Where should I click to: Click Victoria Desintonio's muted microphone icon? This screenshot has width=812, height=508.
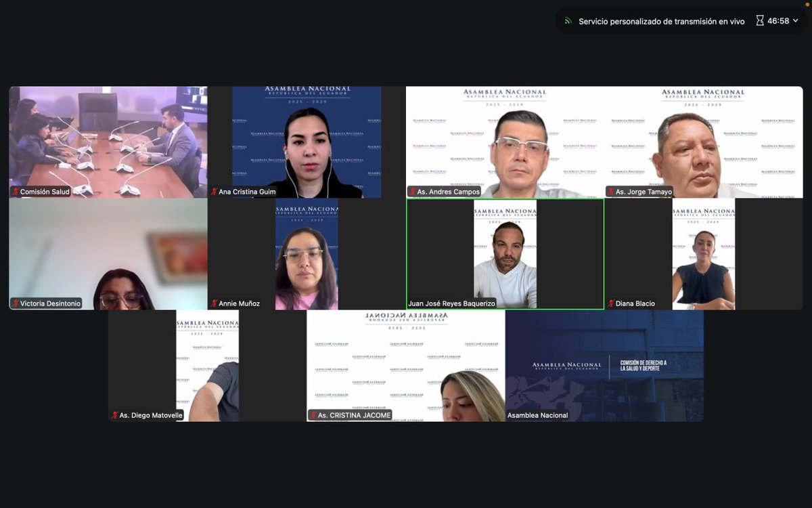[15, 303]
